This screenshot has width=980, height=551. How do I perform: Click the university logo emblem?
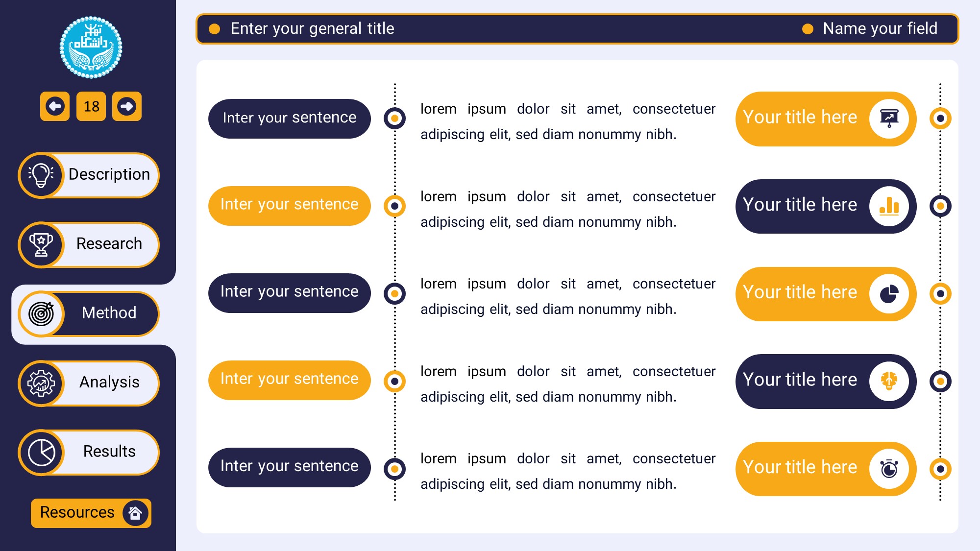tap(91, 48)
